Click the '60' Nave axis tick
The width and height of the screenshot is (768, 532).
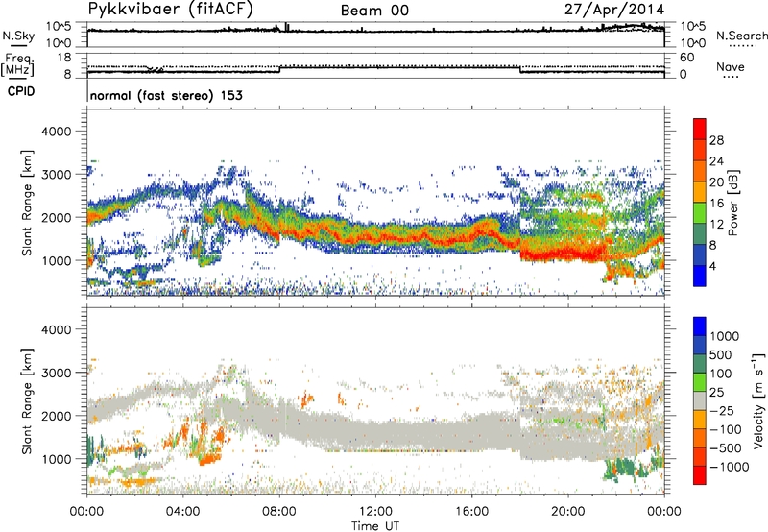click(686, 58)
